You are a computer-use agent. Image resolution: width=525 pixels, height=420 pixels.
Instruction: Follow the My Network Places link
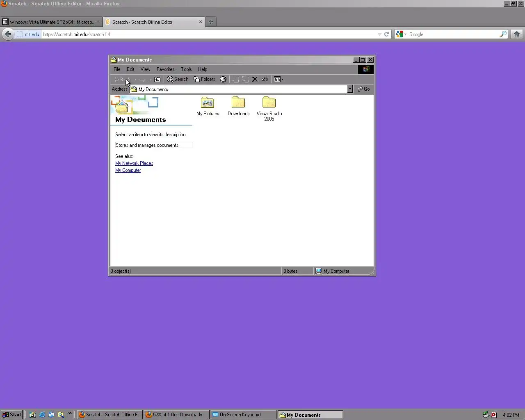134,163
